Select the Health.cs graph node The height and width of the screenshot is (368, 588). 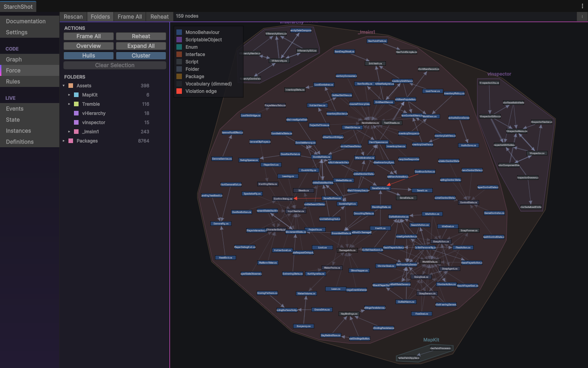380,228
